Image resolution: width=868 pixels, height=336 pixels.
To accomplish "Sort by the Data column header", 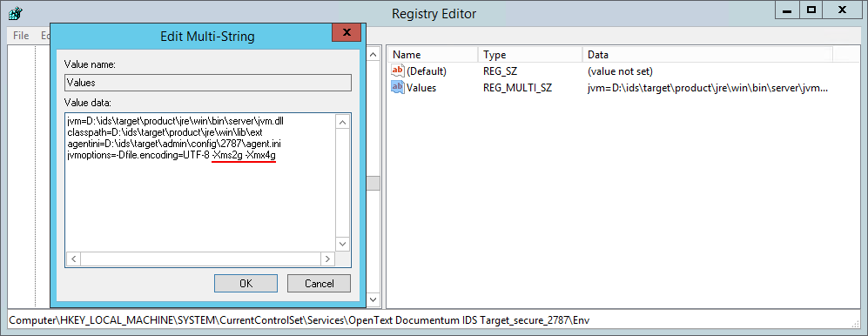I will [x=708, y=55].
